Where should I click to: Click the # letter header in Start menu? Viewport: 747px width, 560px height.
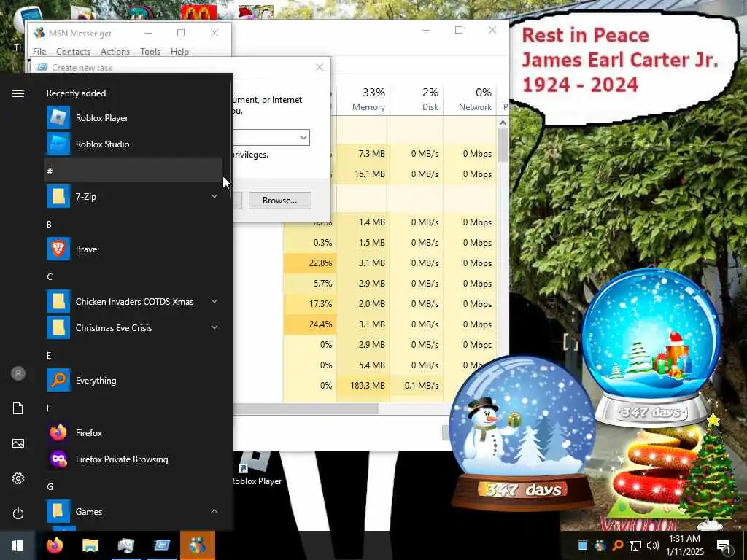pos(133,171)
